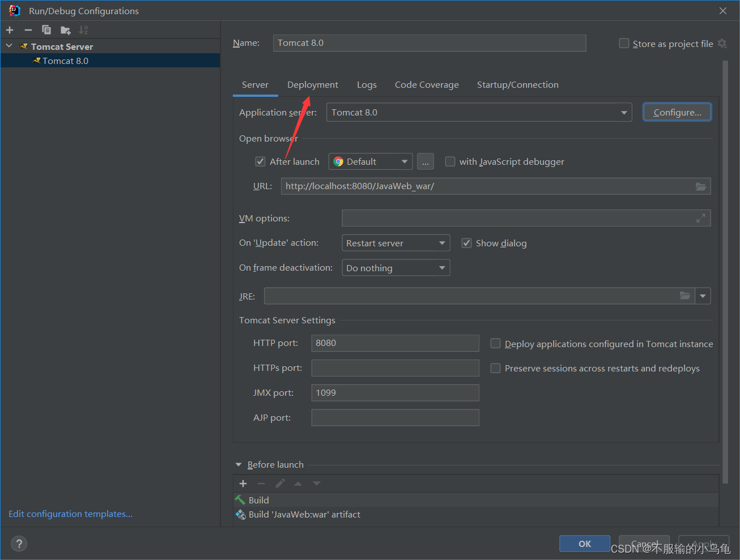Add Before launch task plus icon

243,484
